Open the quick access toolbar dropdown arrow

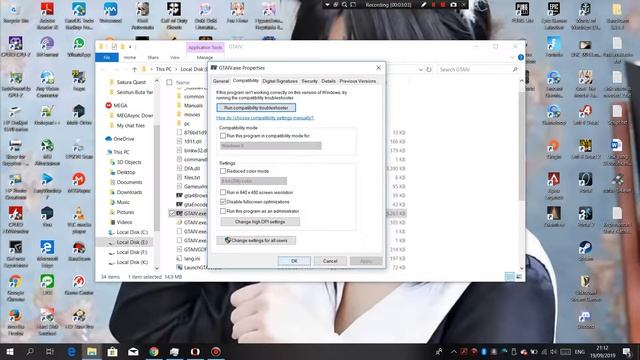[130, 47]
